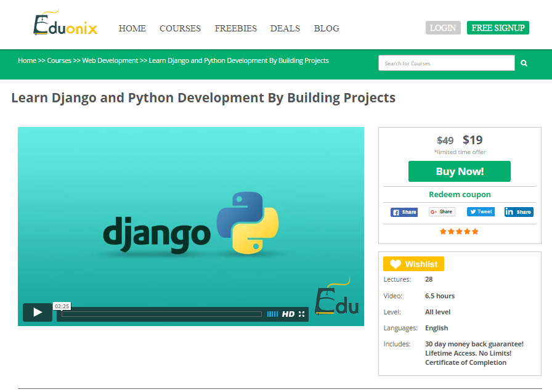The width and height of the screenshot is (552, 392).
Task: Open the FREEBIES page
Action: pos(235,28)
